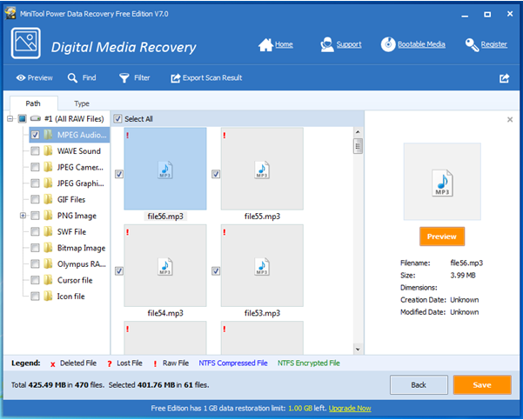Image resolution: width=523 pixels, height=420 pixels.
Task: Click the Icon file folder icon
Action: [48, 296]
